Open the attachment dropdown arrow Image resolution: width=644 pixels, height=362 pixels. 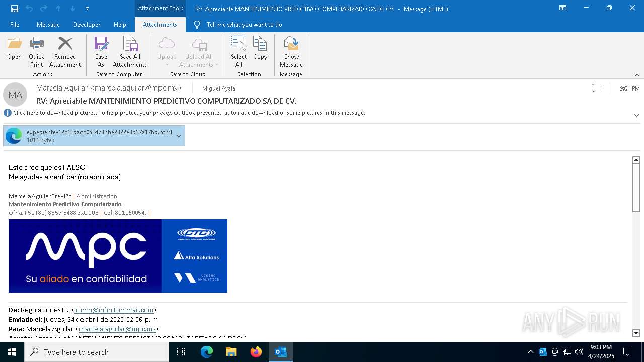179,136
